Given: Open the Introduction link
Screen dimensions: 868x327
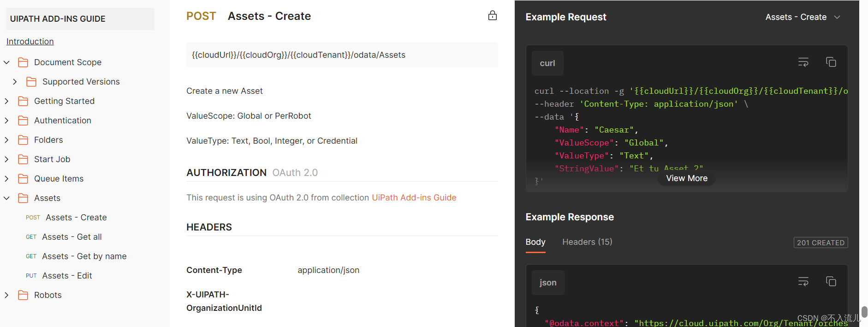Looking at the screenshot, I should [30, 42].
